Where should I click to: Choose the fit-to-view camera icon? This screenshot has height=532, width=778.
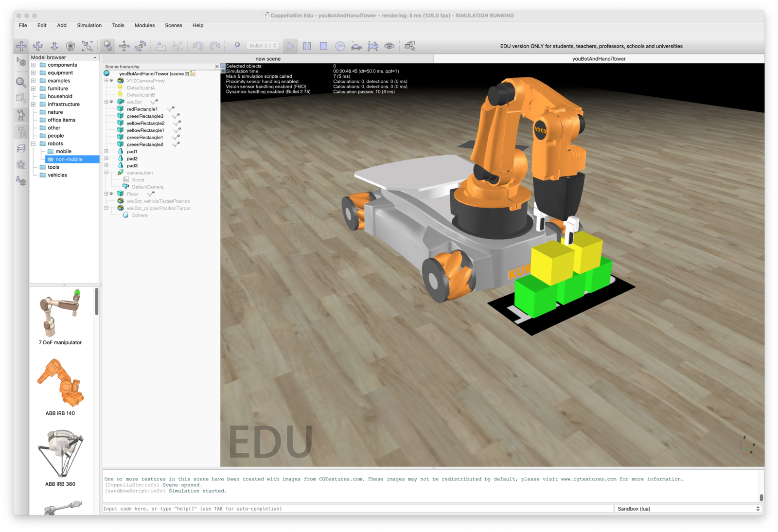pyautogui.click(x=87, y=46)
